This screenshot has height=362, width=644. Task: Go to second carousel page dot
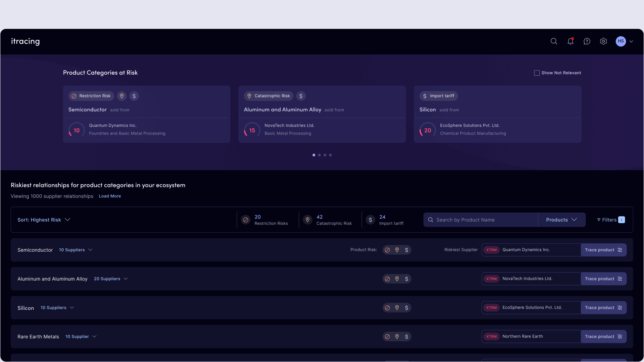319,155
